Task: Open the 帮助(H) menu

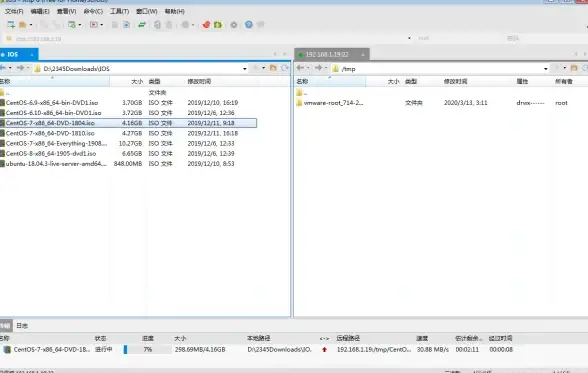Action: (x=175, y=12)
